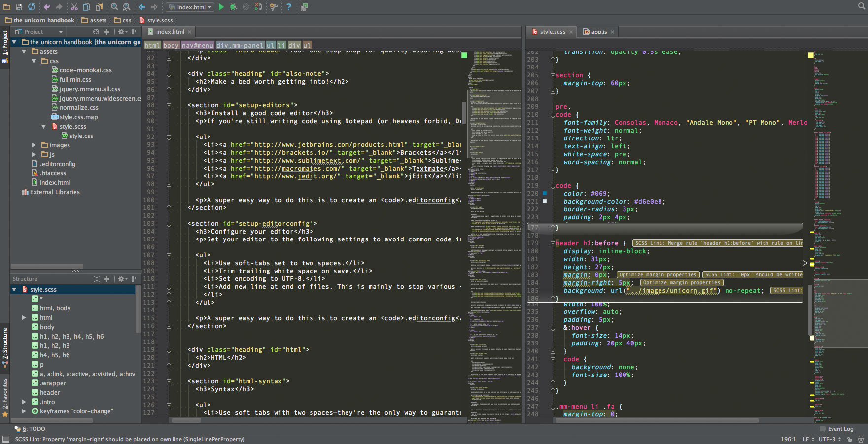Start debugging with the bug icon
The image size is (868, 444).
233,7
